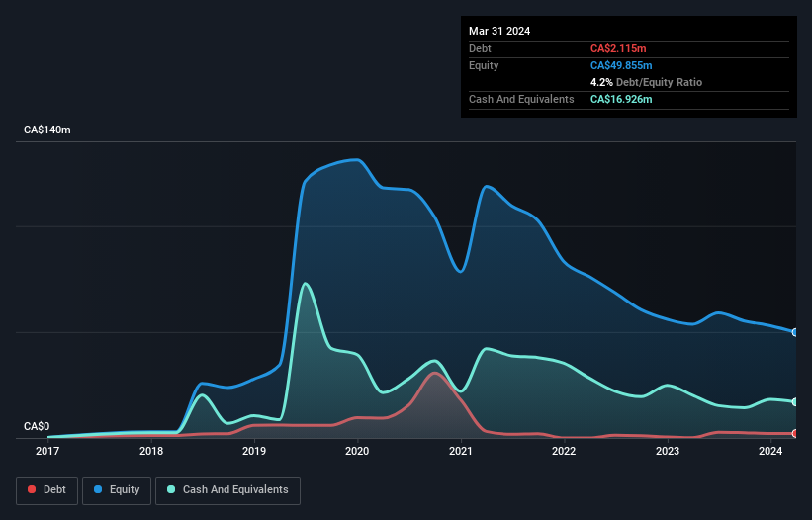
Task: Click the blue dot in Equity legend
Action: tap(98, 489)
